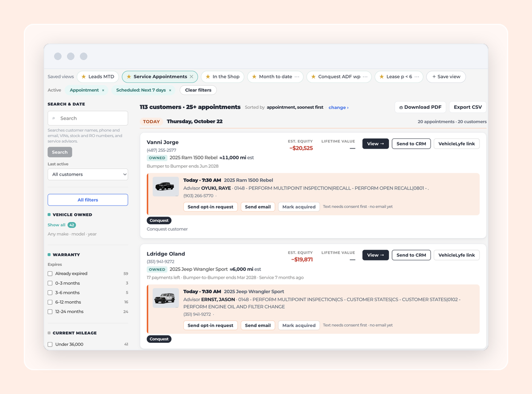
Task: Remove the Appointment active filter
Action: click(103, 90)
